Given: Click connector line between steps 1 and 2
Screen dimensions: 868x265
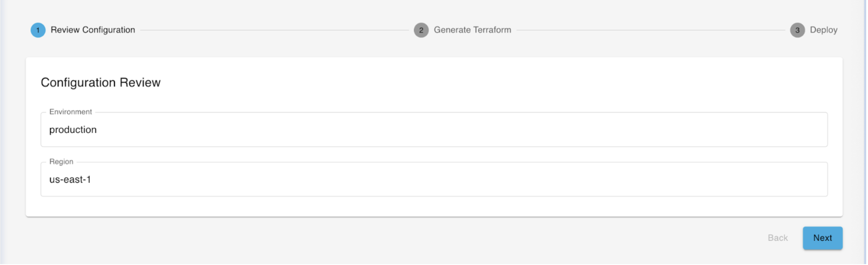Looking at the screenshot, I should coord(274,30).
